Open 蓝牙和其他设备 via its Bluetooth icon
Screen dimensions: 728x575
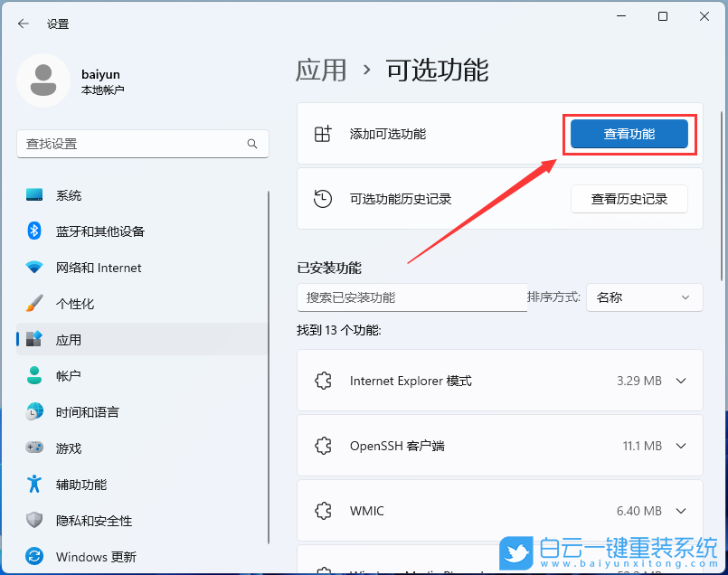[x=33, y=231]
